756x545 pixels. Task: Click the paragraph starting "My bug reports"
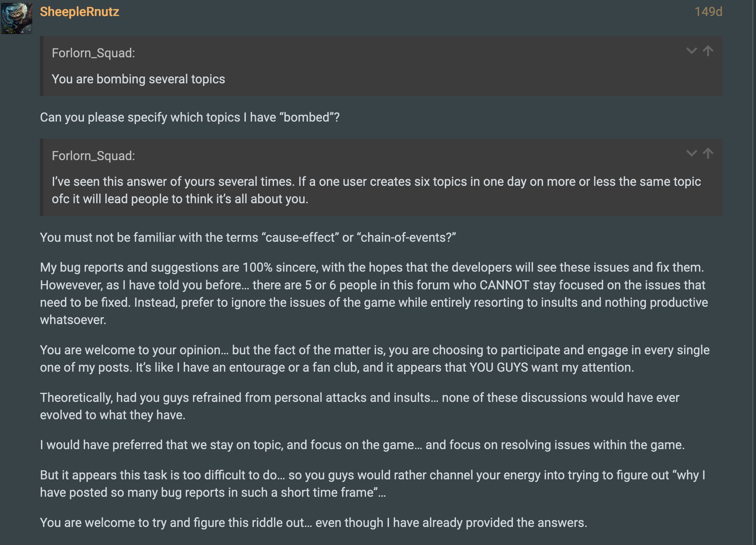pyautogui.click(x=374, y=294)
